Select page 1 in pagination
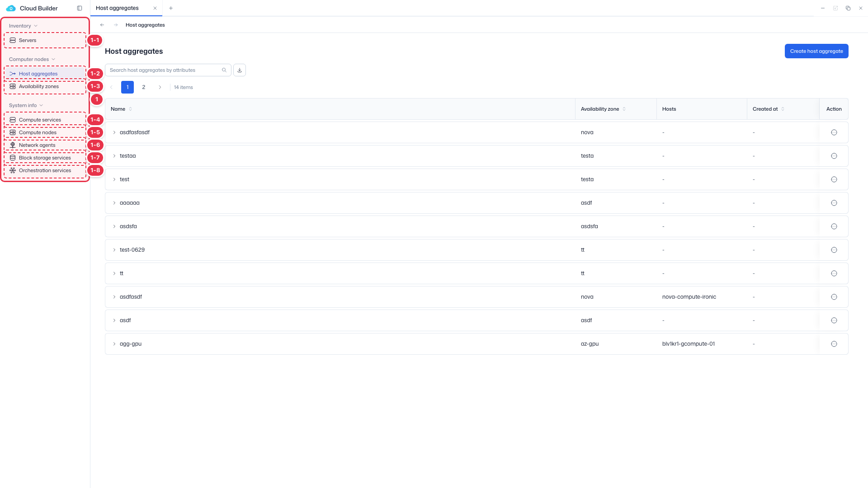The width and height of the screenshot is (868, 488). (x=127, y=87)
